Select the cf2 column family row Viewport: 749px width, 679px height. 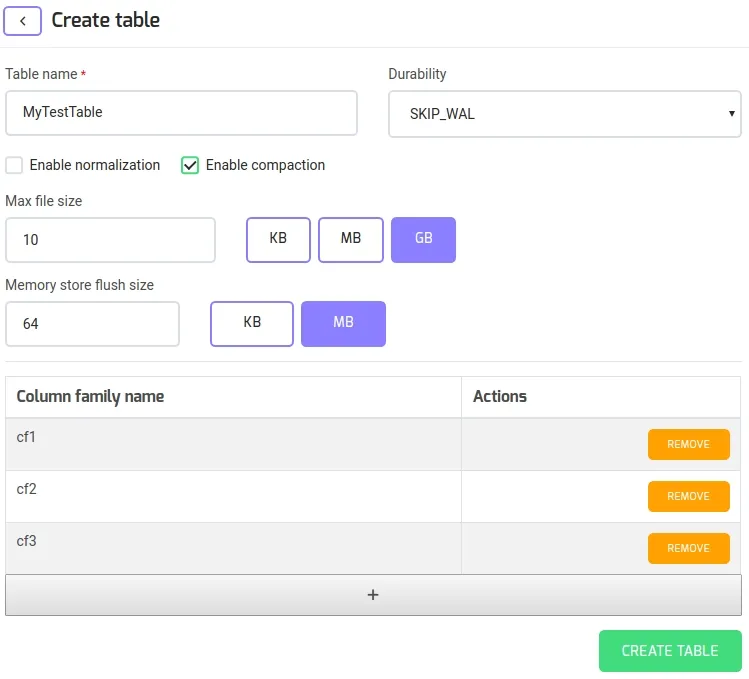tap(233, 496)
